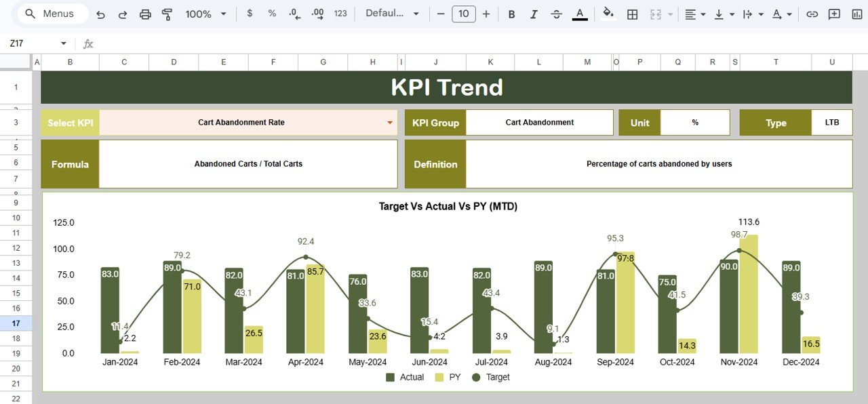
Task: Click the chart title Target Vs Actual Vs PY
Action: 448,206
